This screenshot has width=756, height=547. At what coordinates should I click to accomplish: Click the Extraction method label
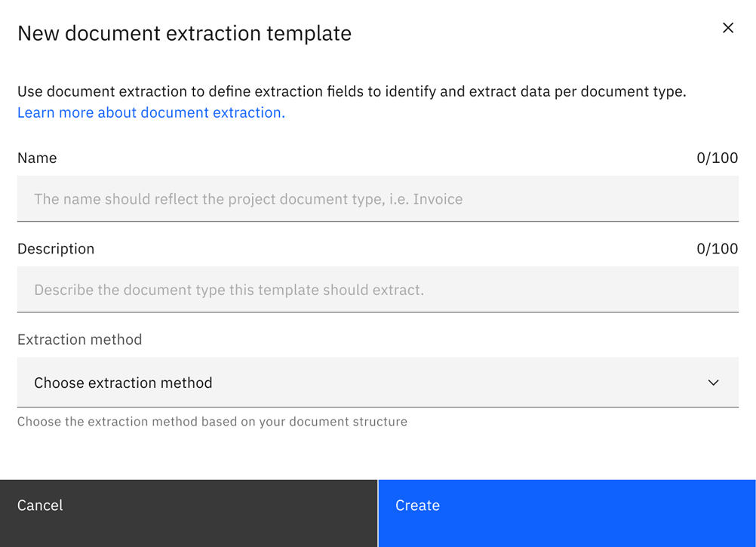[79, 340]
